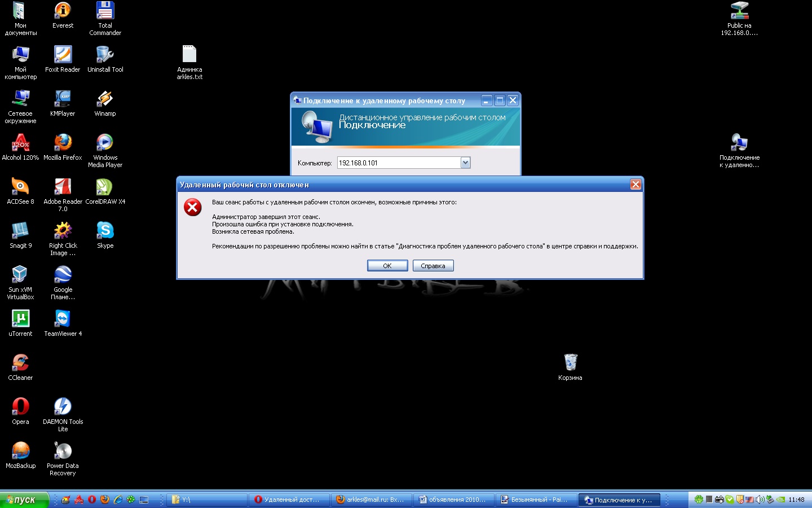Select the TeamViewer 4 desktop icon
This screenshot has width=812, height=508.
(63, 323)
